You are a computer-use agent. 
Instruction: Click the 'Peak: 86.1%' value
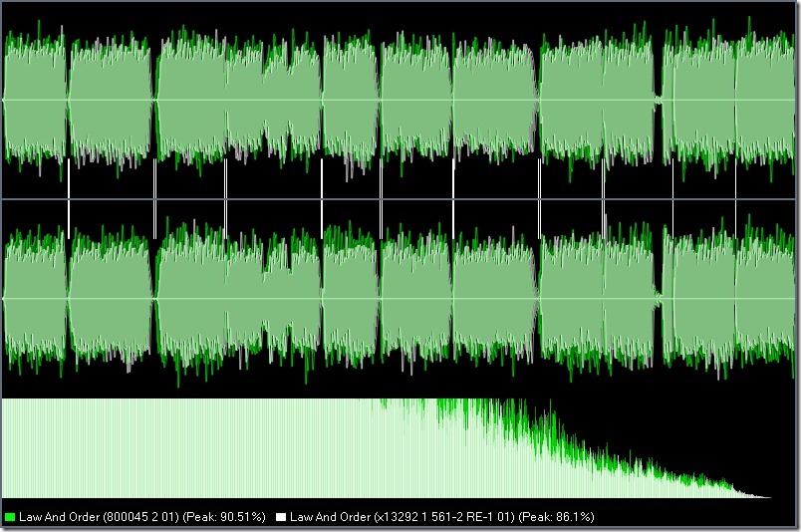pos(556,517)
